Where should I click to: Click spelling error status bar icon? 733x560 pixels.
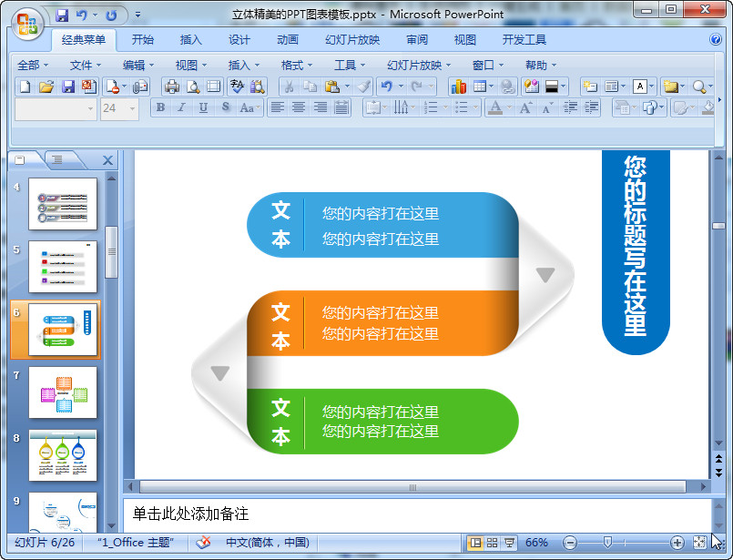pos(203,542)
